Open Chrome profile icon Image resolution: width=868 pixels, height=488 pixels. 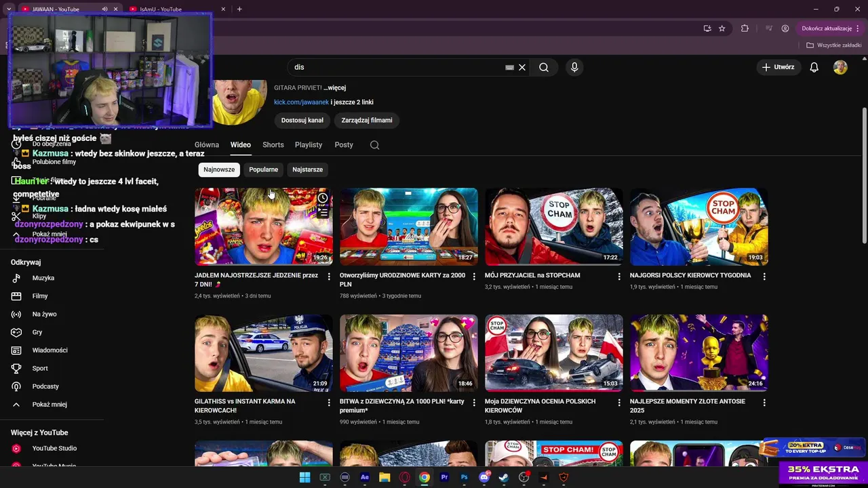785,28
